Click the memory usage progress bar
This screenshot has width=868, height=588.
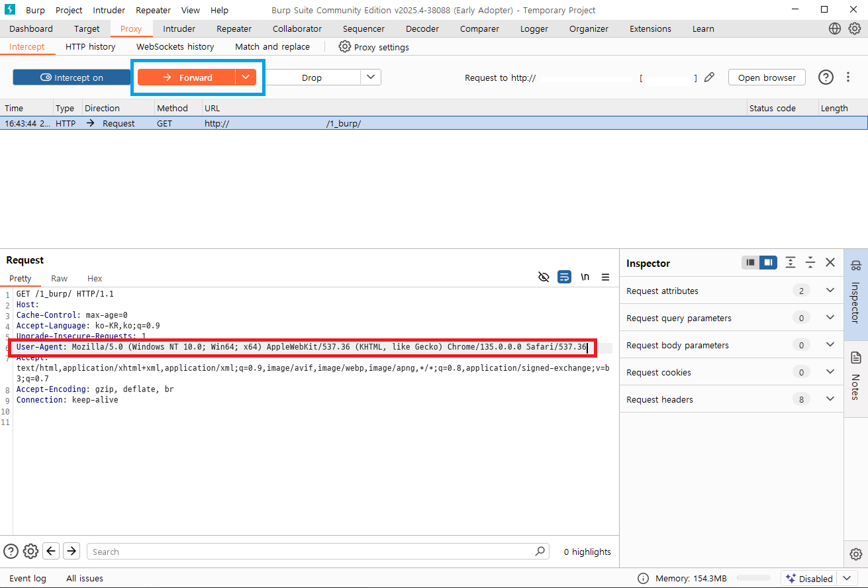click(753, 578)
